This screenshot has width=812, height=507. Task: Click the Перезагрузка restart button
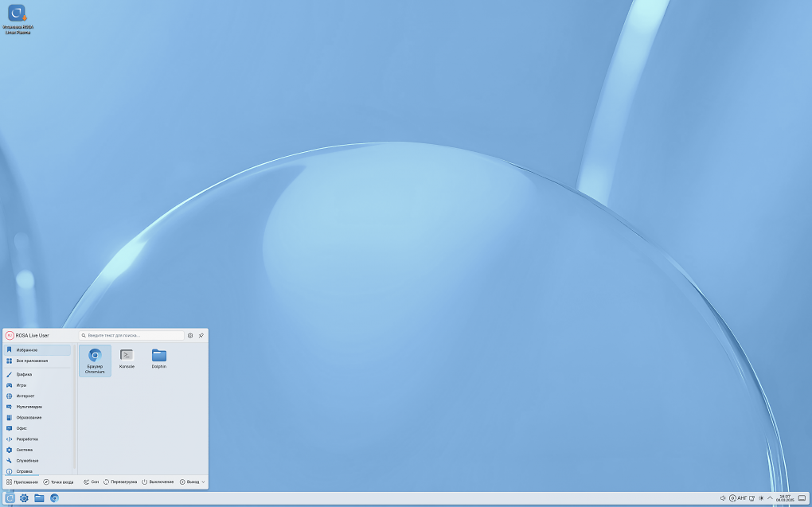point(120,482)
